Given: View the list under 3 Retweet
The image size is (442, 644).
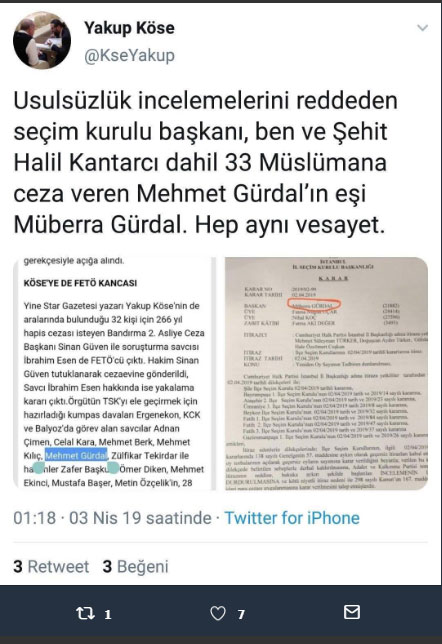Looking at the screenshot, I should click(x=51, y=566).
